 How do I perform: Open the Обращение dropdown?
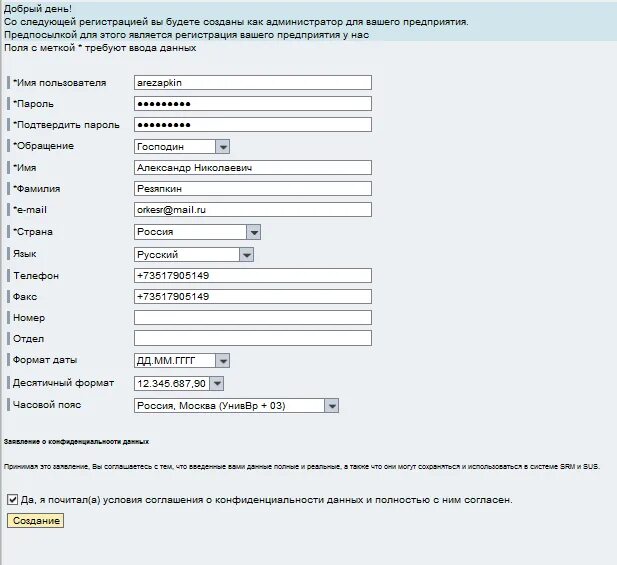pyautogui.click(x=222, y=147)
